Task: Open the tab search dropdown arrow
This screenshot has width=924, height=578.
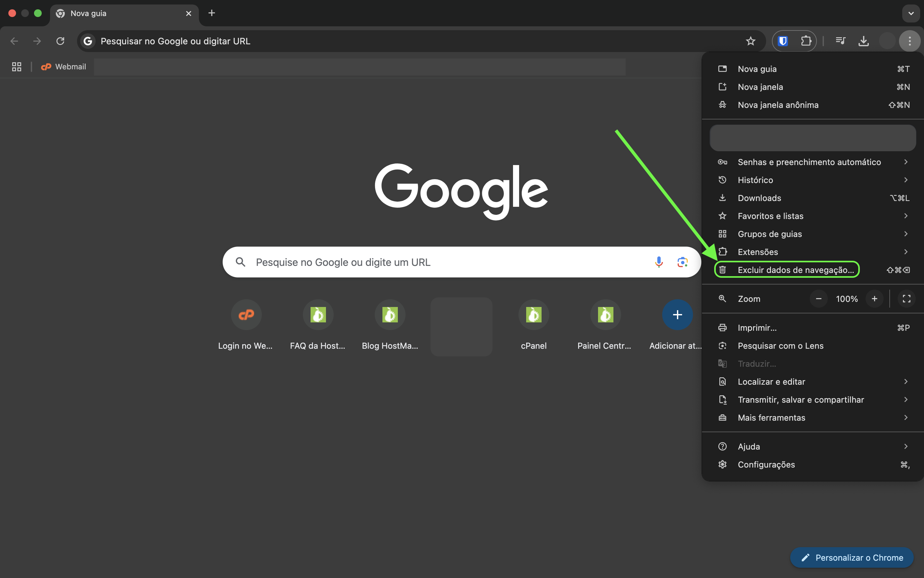Action: (911, 13)
